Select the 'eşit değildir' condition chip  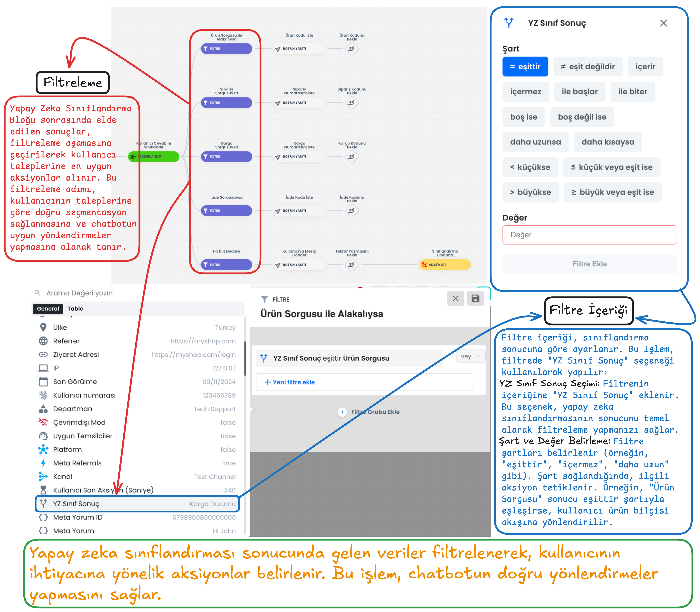point(587,67)
